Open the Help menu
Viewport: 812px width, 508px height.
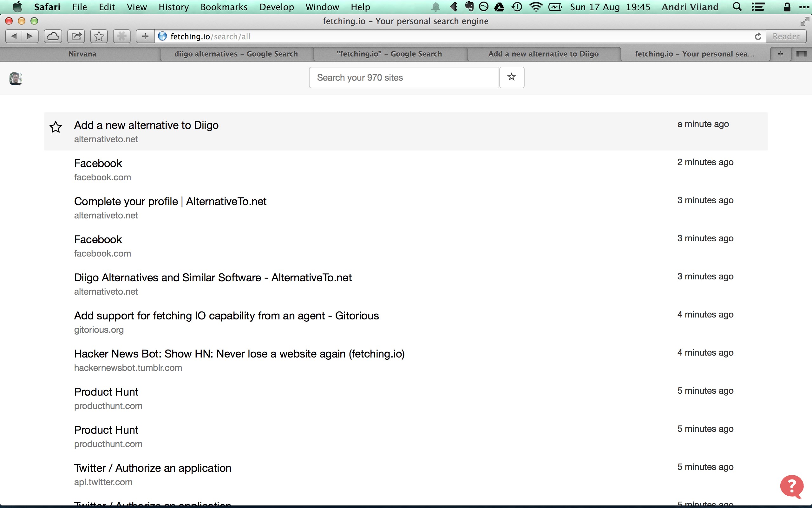tap(360, 7)
